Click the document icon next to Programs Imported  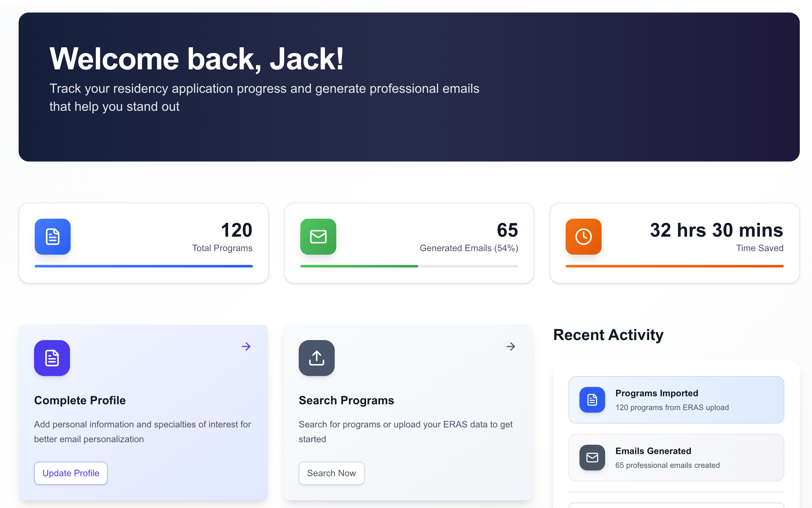[x=592, y=400]
